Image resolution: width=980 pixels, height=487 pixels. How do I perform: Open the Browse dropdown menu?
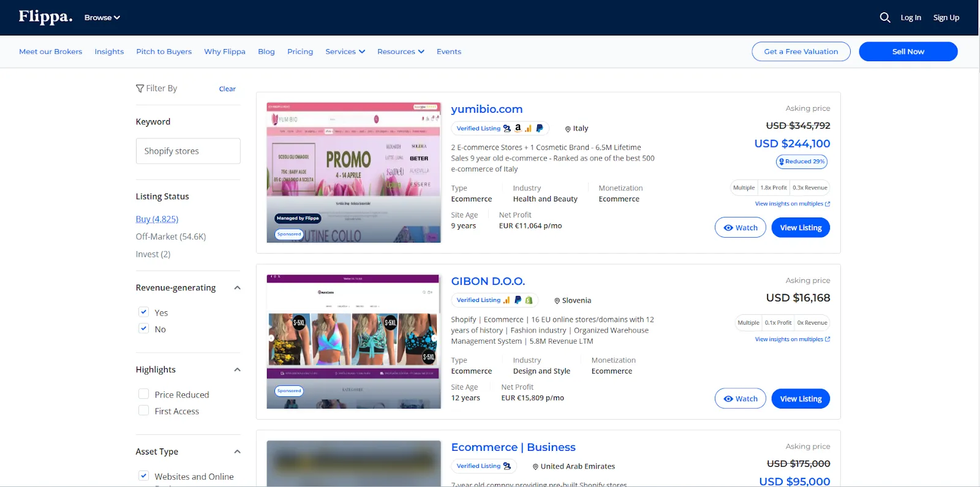click(102, 18)
